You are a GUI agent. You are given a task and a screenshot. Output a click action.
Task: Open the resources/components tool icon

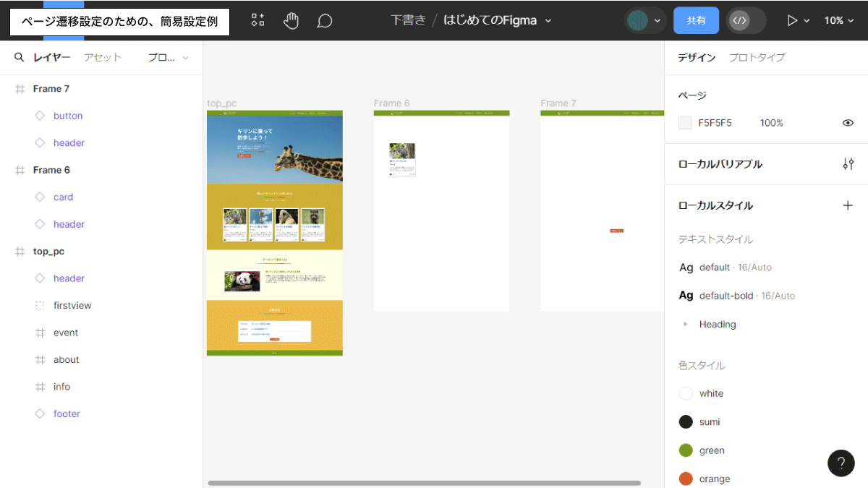pos(258,20)
